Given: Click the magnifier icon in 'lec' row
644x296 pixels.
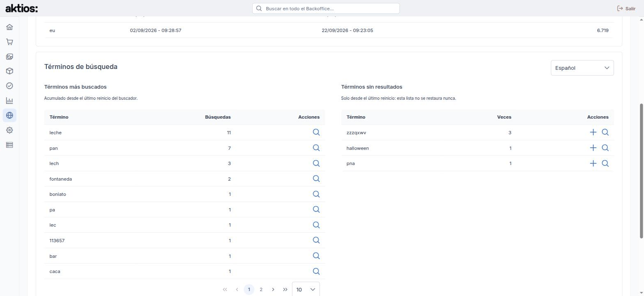Looking at the screenshot, I should (x=316, y=225).
